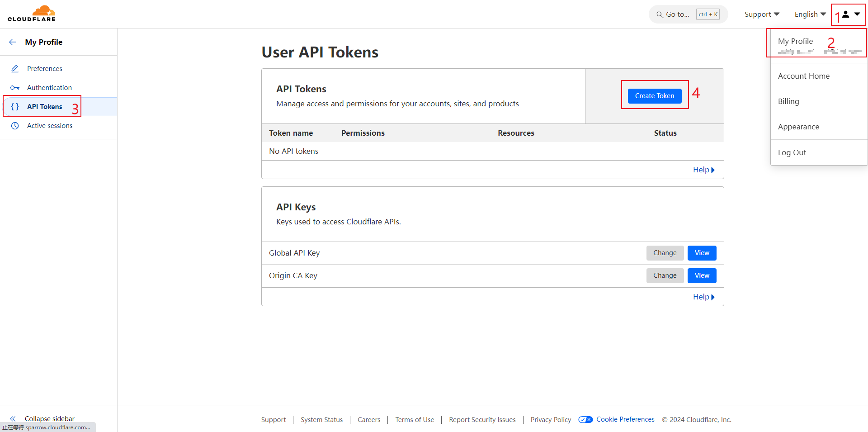Viewport: 868px width, 432px height.
Task: Open Terms of Use footer link
Action: [415, 420]
